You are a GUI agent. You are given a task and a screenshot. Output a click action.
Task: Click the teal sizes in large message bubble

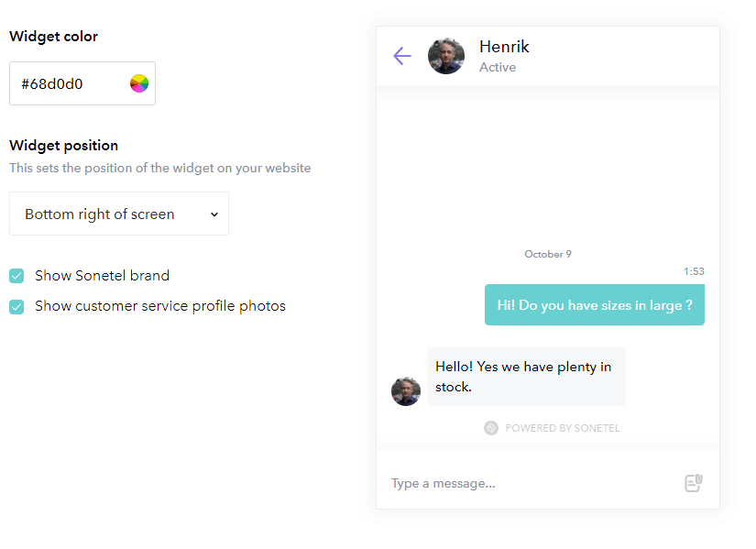point(594,305)
